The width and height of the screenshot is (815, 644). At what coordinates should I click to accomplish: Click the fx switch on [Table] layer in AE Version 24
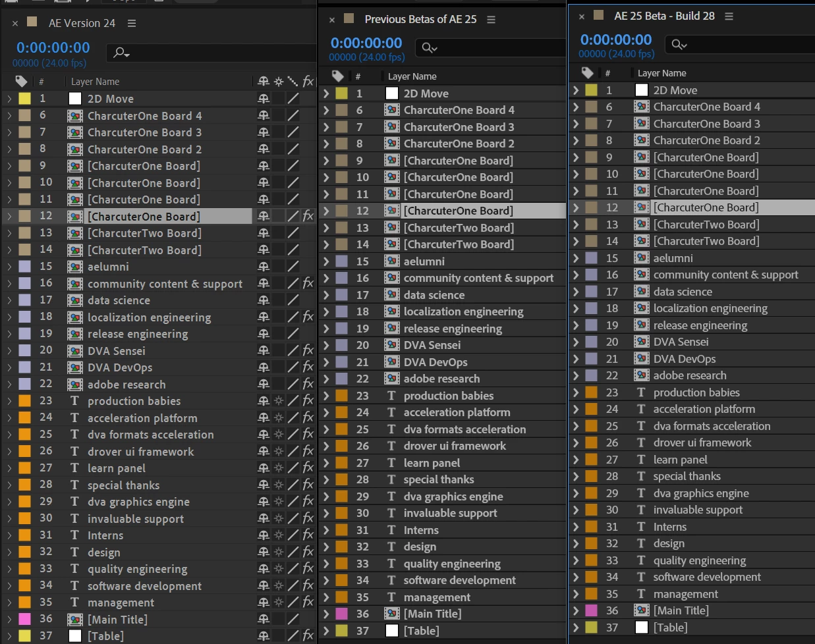(308, 635)
